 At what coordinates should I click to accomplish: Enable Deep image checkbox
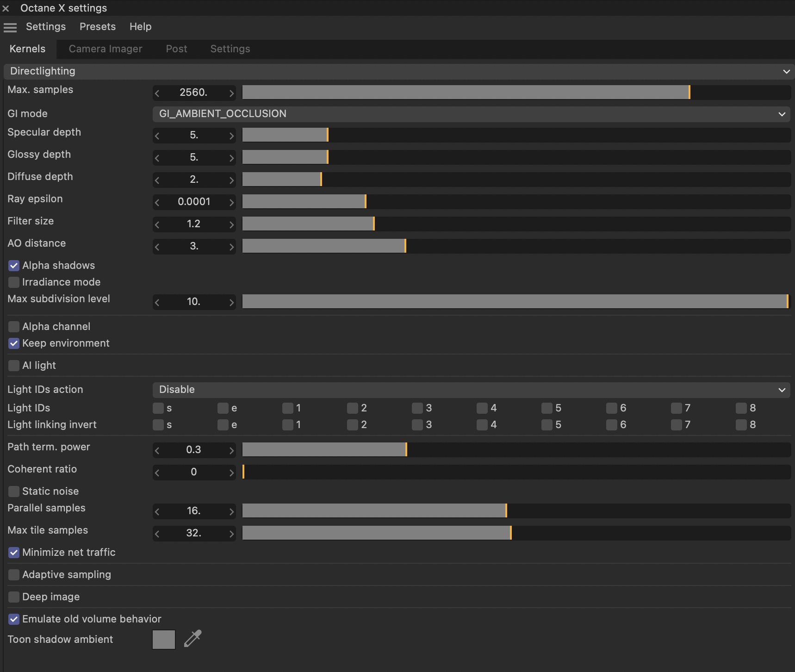click(x=14, y=597)
